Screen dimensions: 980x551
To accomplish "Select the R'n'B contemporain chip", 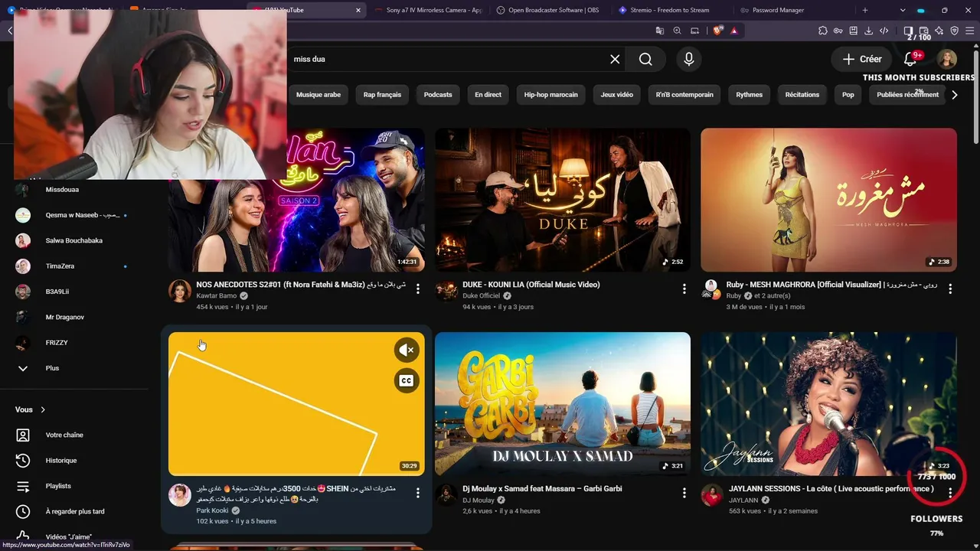I will click(684, 95).
